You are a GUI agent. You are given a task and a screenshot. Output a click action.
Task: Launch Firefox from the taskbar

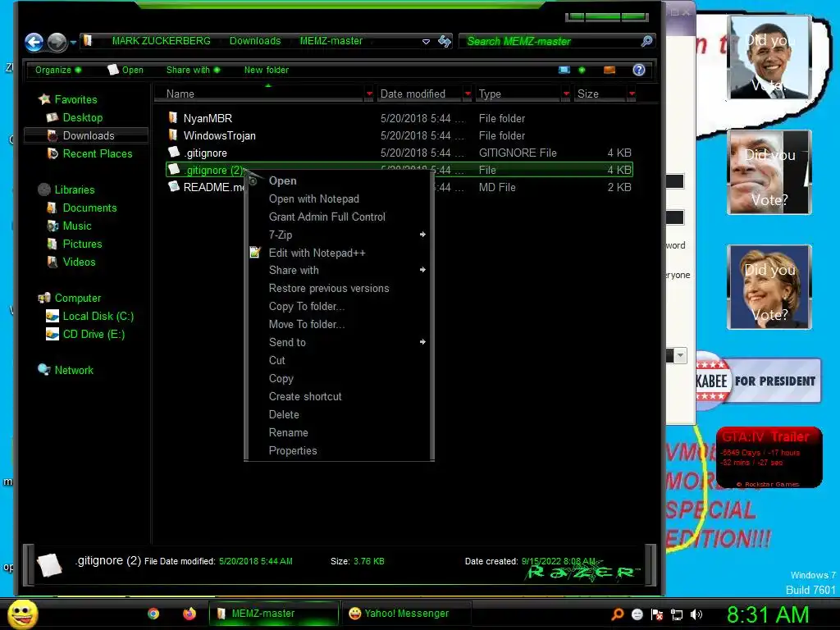[x=189, y=614]
